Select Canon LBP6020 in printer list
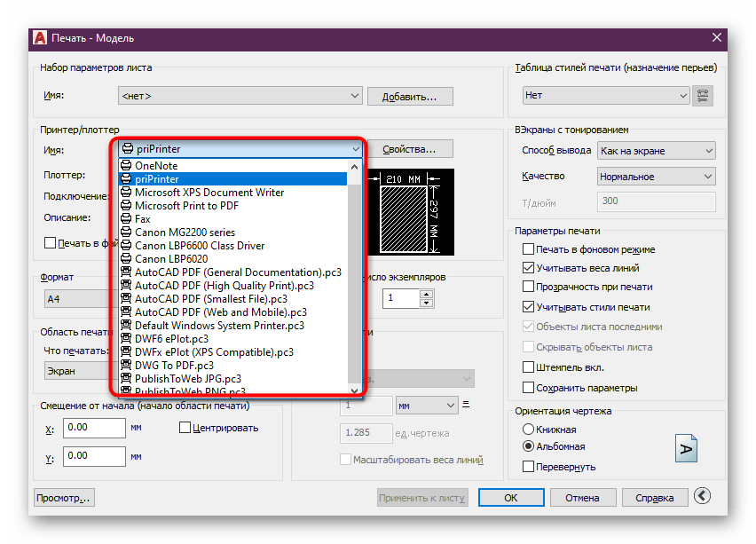This screenshot has width=756, height=544. pos(173,259)
